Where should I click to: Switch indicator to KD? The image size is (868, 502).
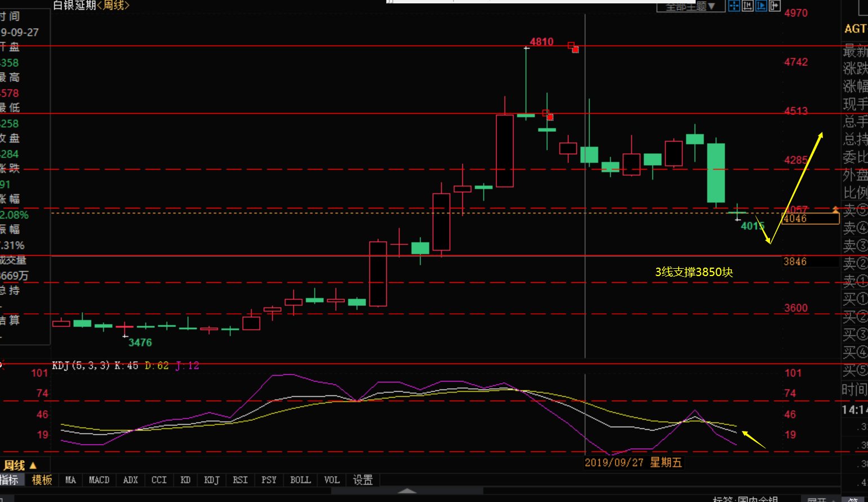point(185,480)
